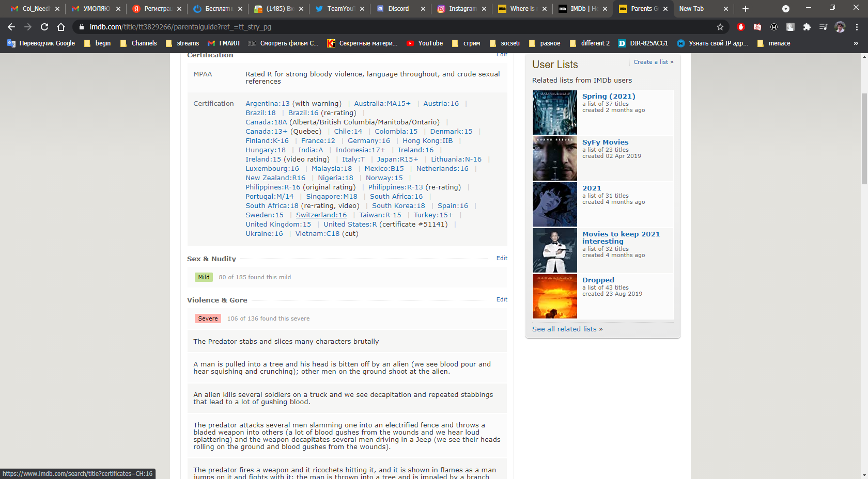Click the page vertical scrollbar thumb
The width and height of the screenshot is (868, 479).
tap(864, 138)
